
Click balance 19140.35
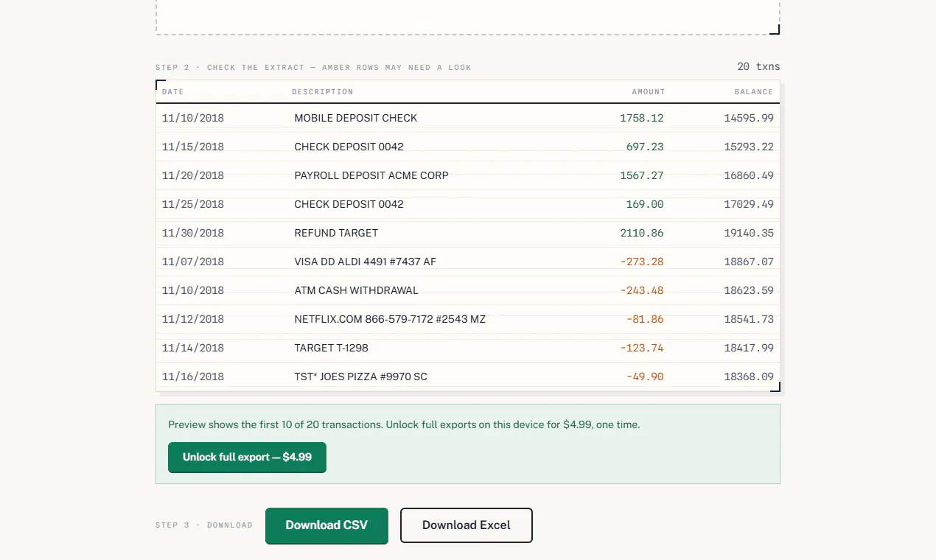(x=749, y=233)
